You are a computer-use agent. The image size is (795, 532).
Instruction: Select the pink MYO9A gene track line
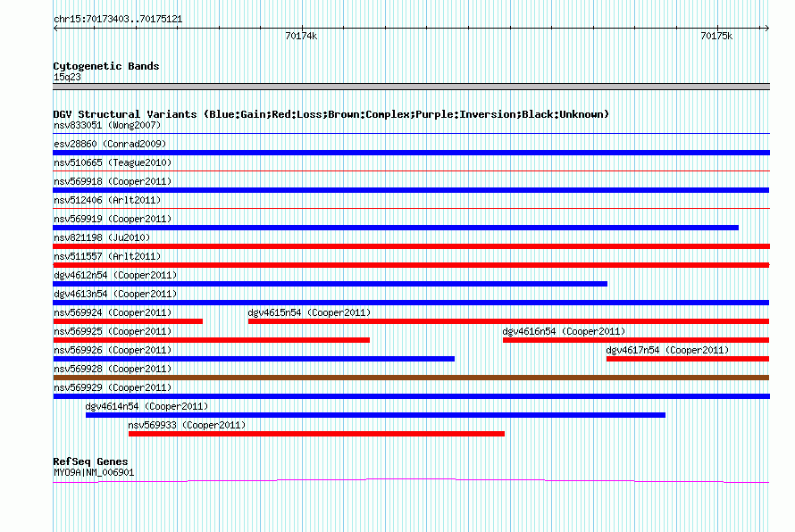point(411,480)
